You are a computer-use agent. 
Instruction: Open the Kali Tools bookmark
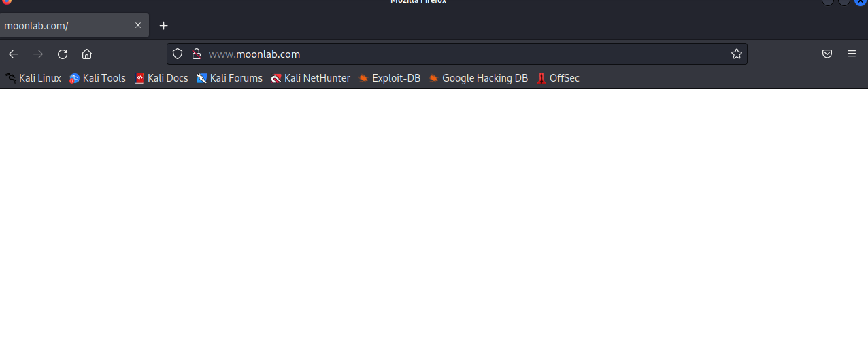pos(98,78)
